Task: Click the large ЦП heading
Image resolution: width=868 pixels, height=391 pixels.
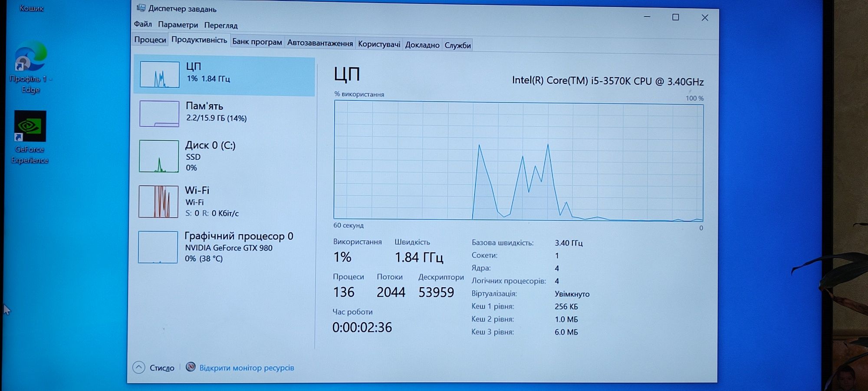Action: click(347, 74)
